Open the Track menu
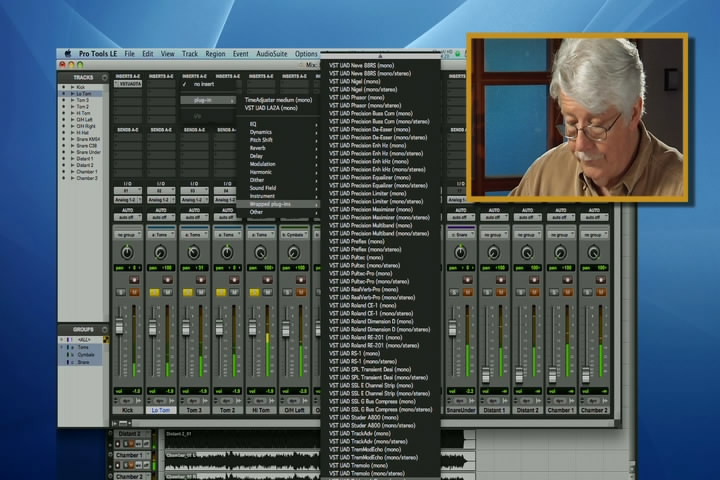Screen dimensions: 720x480 click(x=190, y=54)
